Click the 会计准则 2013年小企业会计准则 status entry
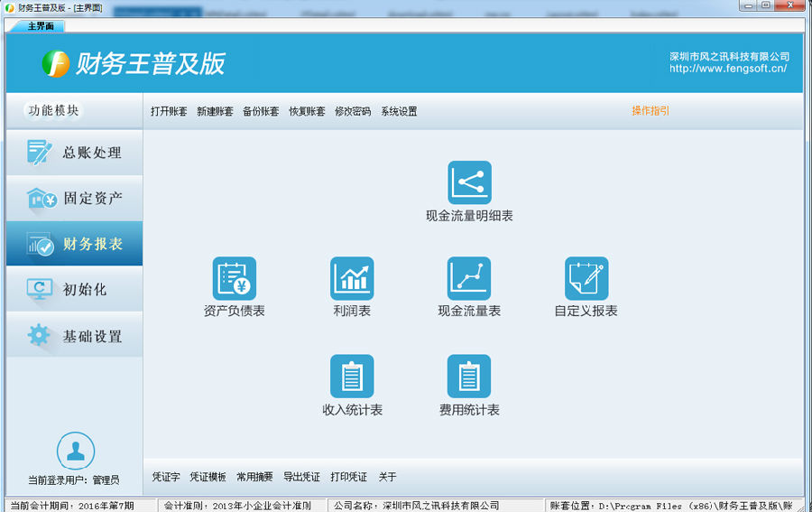This screenshot has height=512, width=812. pyautogui.click(x=237, y=506)
